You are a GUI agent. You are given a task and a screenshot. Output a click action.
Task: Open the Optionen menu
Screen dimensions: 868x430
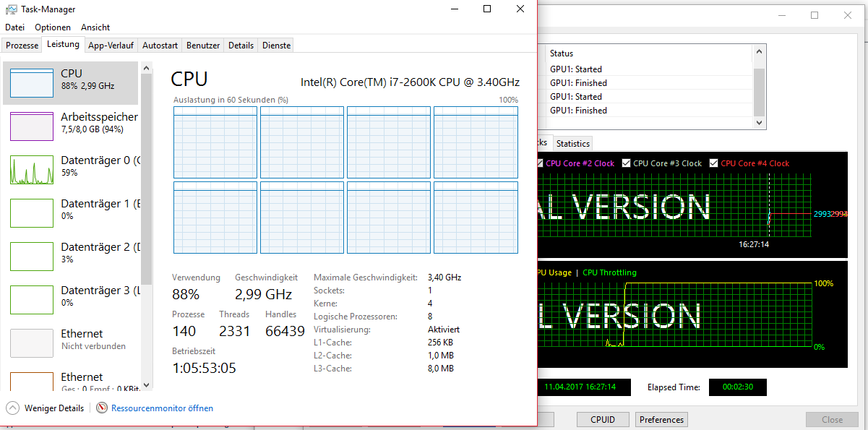[53, 27]
